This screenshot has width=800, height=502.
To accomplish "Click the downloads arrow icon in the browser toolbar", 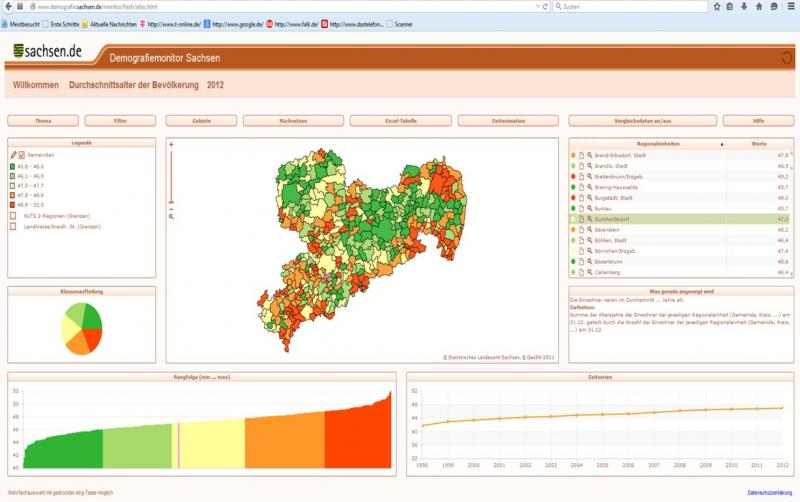I will click(744, 7).
